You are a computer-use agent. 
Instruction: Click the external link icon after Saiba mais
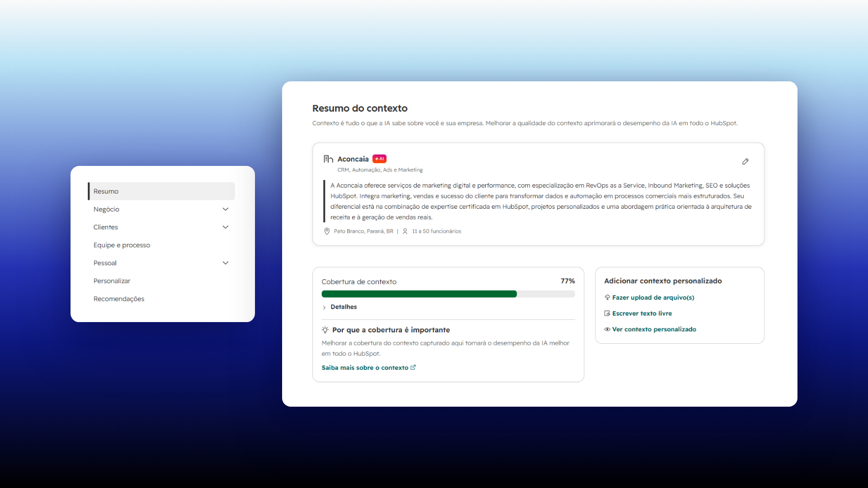click(x=413, y=367)
